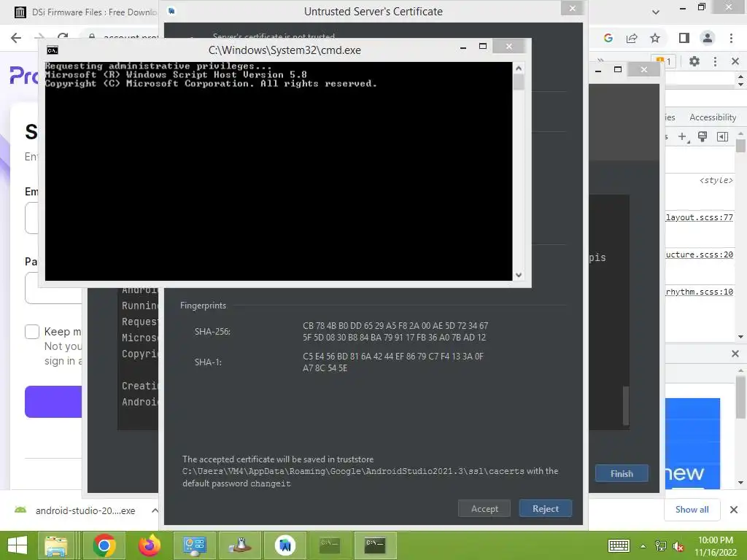Toggle computed styles sidebar icon

(722, 137)
